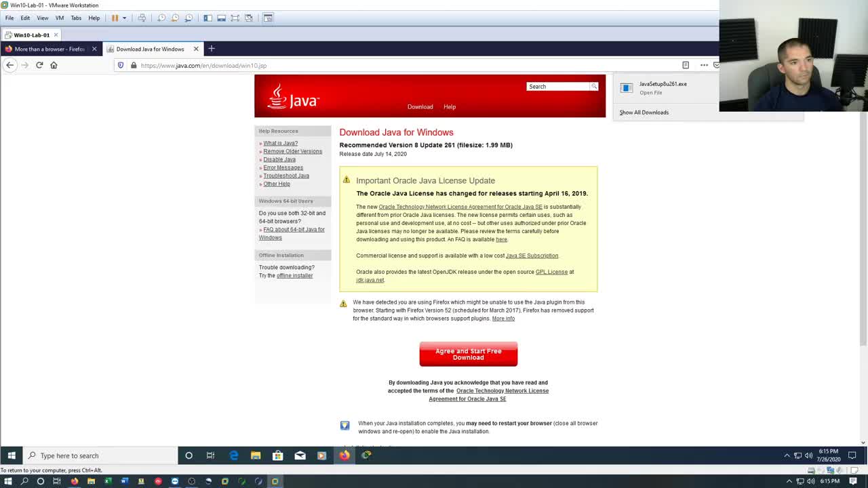Open guest notification center icon
The width and height of the screenshot is (868, 488).
852,455
